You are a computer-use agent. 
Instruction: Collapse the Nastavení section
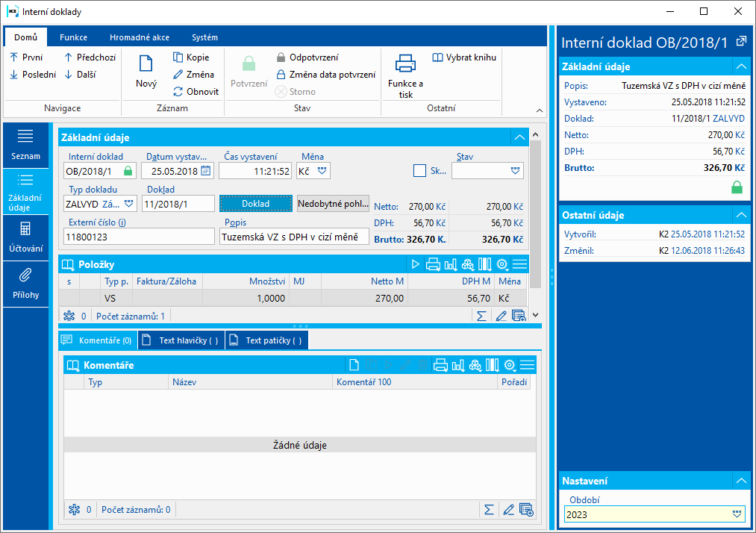[x=741, y=481]
